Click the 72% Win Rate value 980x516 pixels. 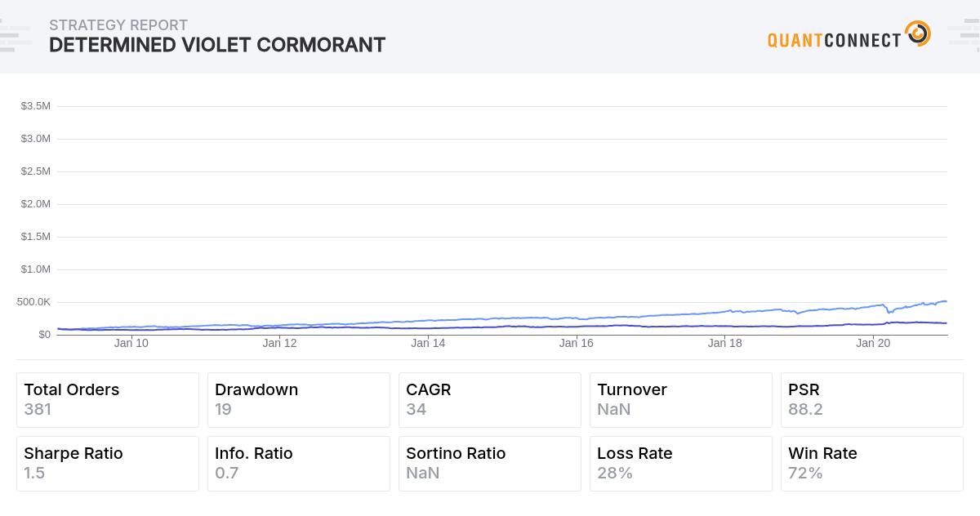click(805, 473)
